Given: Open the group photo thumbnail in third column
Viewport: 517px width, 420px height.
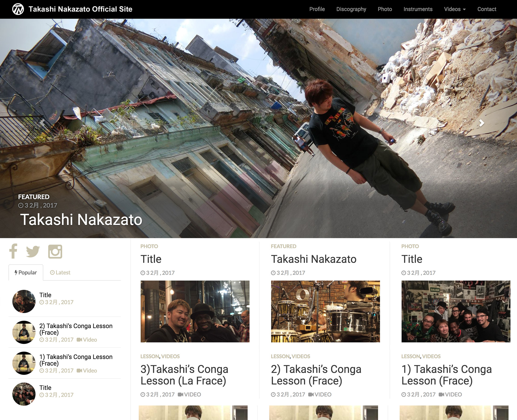Looking at the screenshot, I should (x=456, y=311).
